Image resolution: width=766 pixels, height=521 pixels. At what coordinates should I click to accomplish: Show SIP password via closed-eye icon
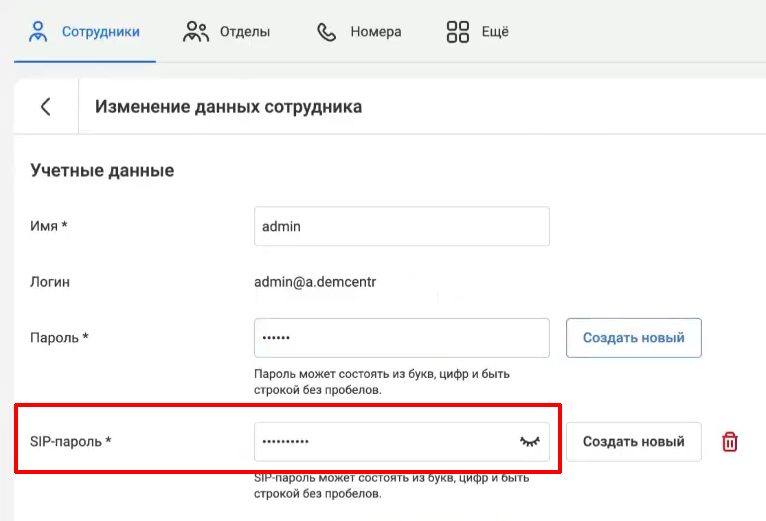[x=529, y=441]
